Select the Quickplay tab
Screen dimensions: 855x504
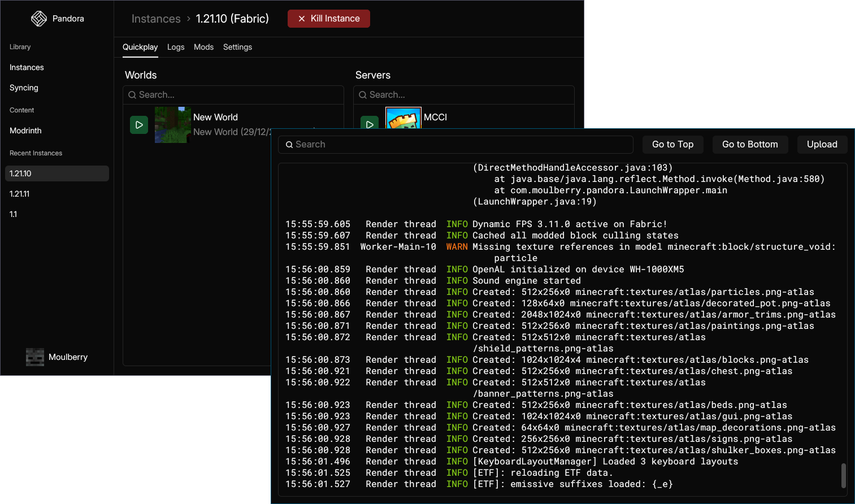140,47
